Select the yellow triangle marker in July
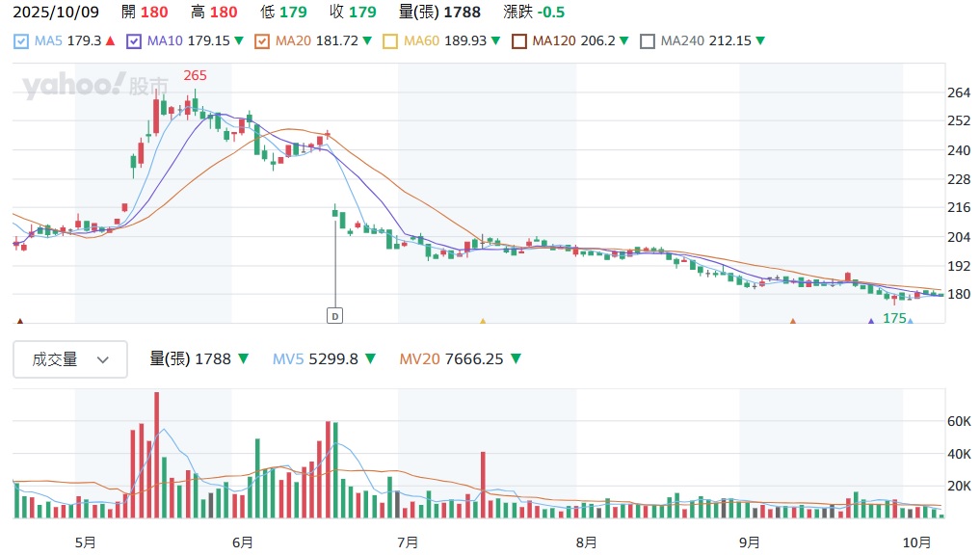Image resolution: width=980 pixels, height=555 pixels. 483,321
